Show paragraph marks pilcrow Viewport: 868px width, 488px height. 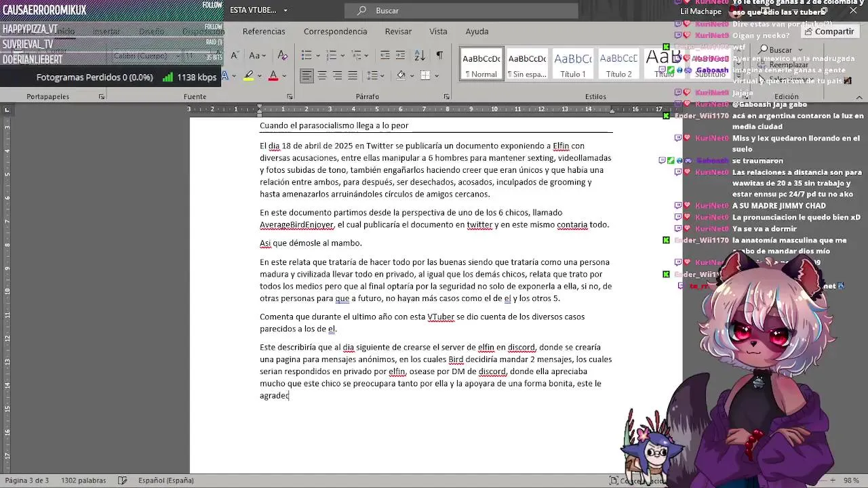tap(439, 56)
